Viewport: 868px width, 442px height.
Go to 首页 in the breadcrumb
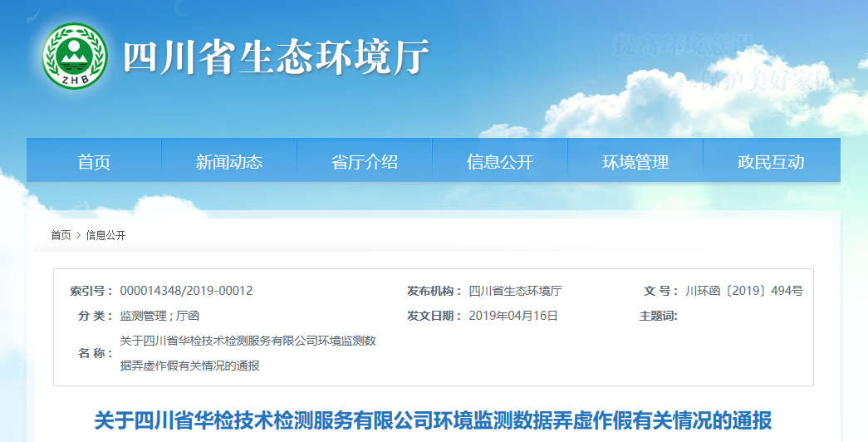[x=61, y=235]
